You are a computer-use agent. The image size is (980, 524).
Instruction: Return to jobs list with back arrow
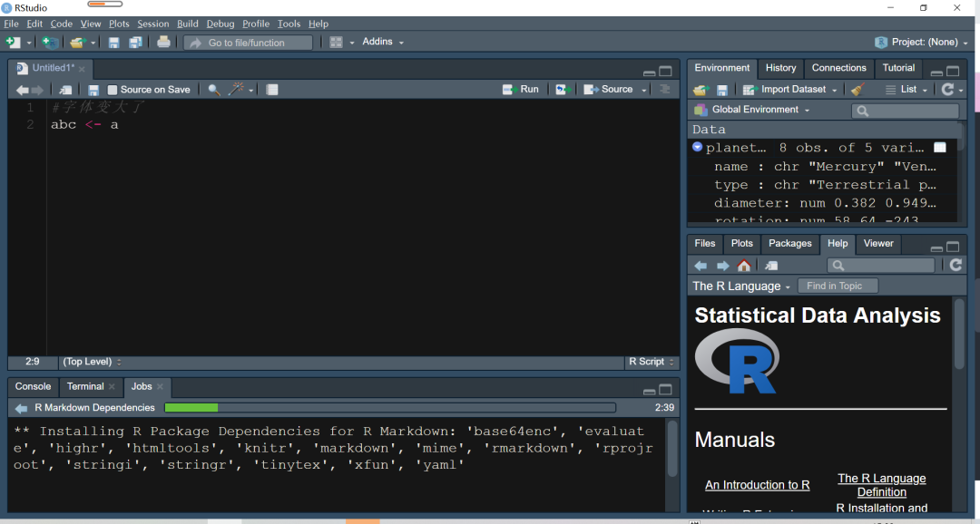click(21, 408)
